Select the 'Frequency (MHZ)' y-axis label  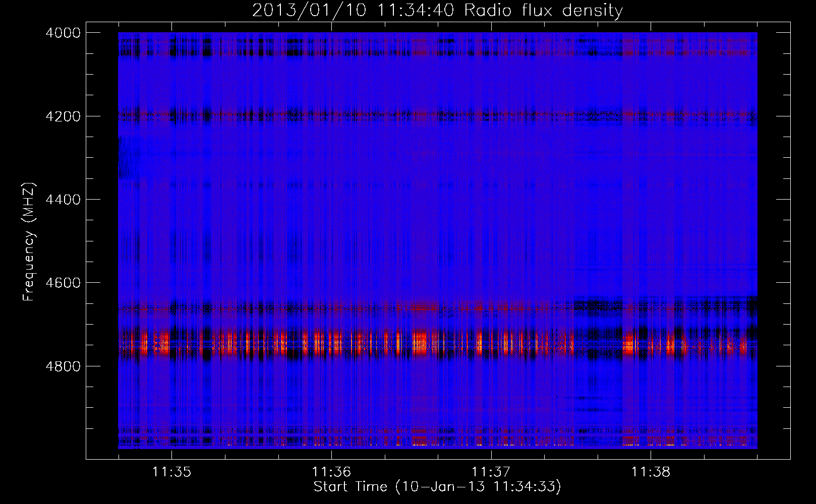coord(29,242)
